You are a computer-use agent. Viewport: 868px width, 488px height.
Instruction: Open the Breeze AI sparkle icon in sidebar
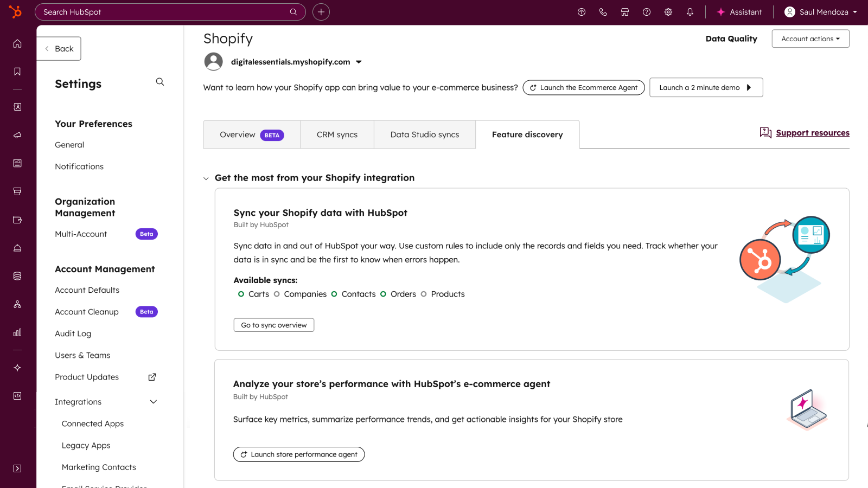[17, 367]
